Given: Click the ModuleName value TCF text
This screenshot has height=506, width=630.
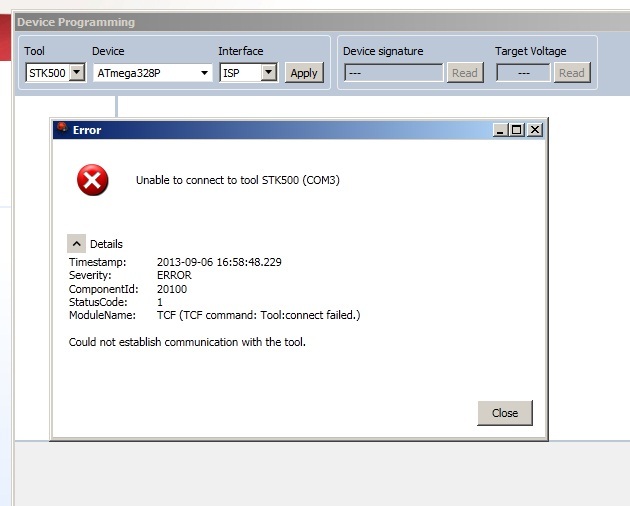Looking at the screenshot, I should [x=258, y=315].
